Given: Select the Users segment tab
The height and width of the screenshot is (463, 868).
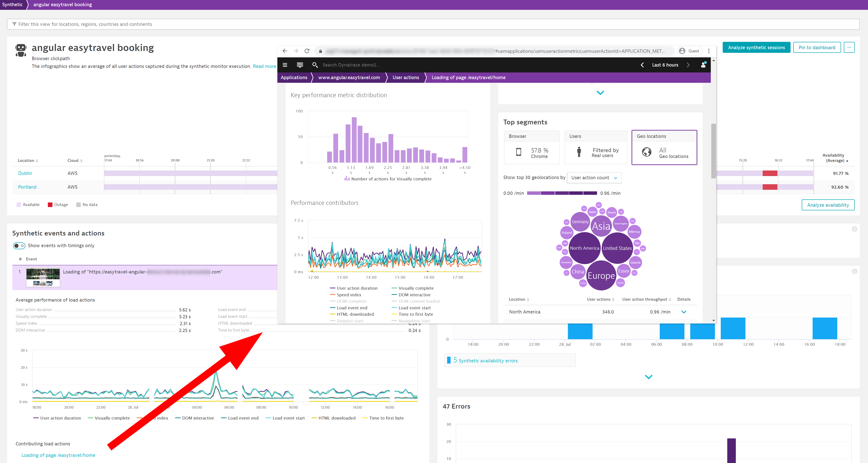Looking at the screenshot, I should point(595,147).
